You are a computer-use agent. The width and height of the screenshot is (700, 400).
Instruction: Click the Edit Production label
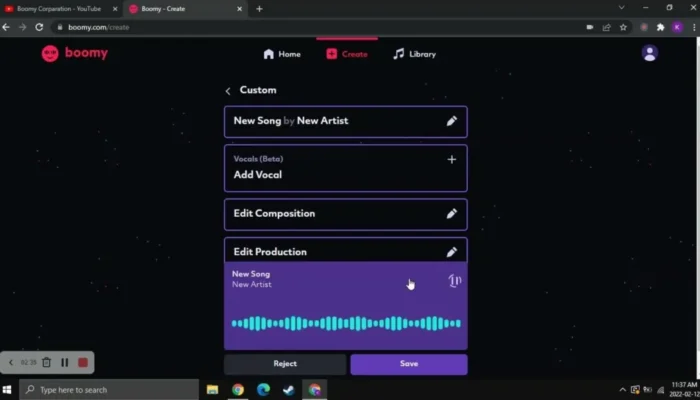point(270,252)
